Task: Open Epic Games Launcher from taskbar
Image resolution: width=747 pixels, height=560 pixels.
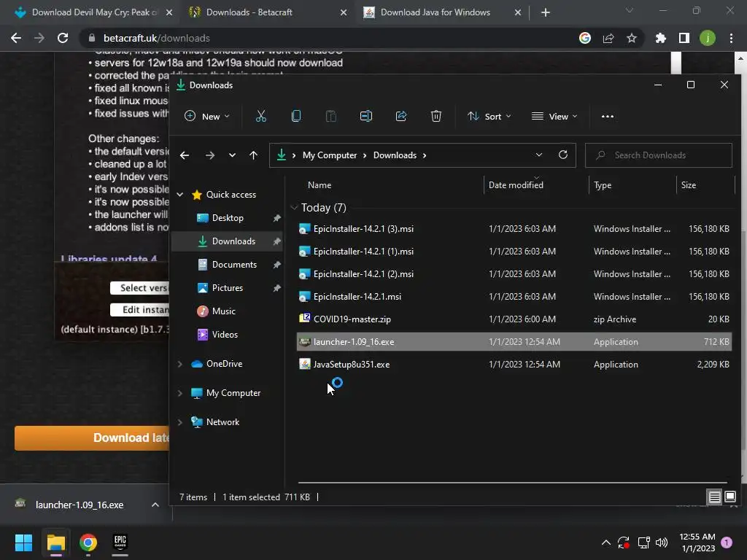Action: pos(120,542)
